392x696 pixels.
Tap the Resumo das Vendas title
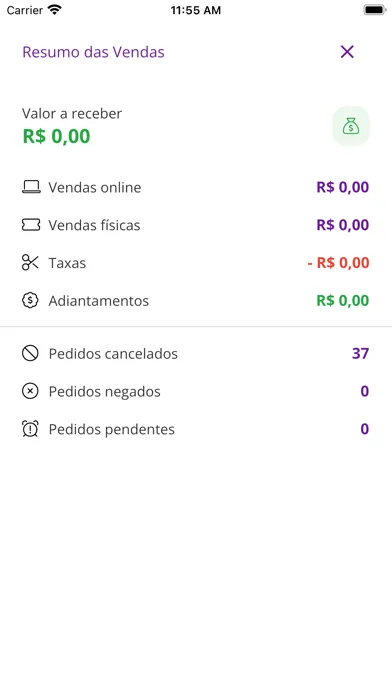pos(93,52)
